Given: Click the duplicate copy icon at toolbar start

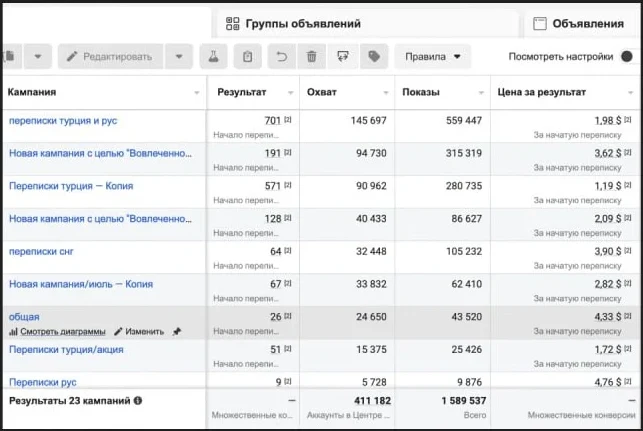Looking at the screenshot, I should [9, 56].
